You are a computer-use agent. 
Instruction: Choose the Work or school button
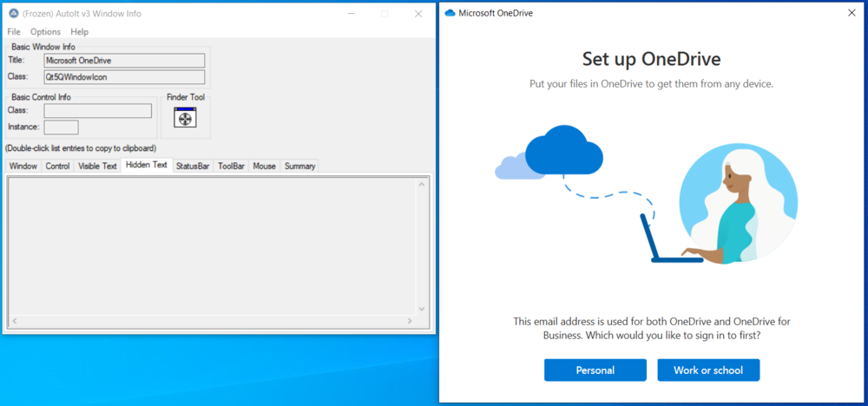[x=708, y=370]
